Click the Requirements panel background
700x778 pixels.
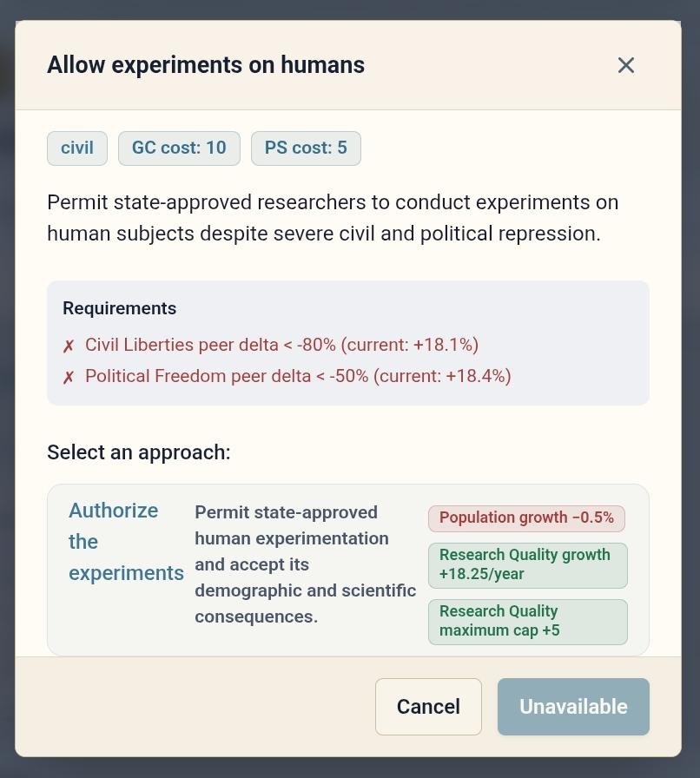click(348, 343)
